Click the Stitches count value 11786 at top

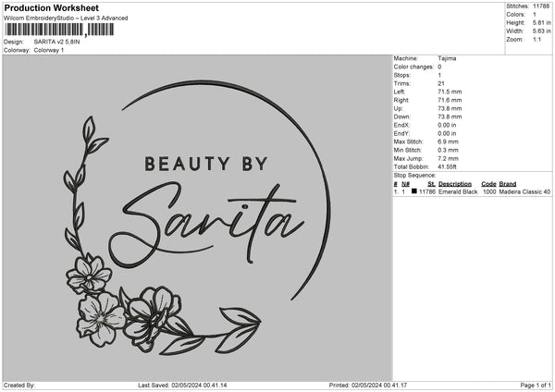543,6
